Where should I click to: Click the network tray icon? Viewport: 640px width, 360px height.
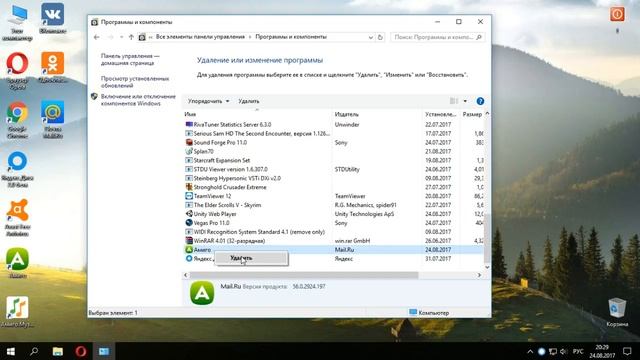[x=553, y=351]
